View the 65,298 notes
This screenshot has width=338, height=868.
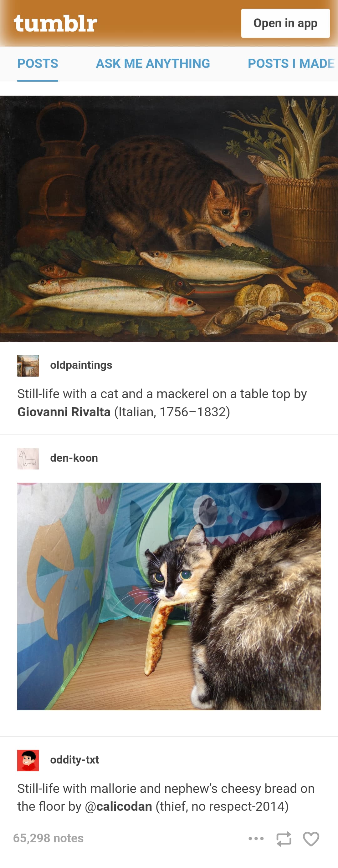point(48,838)
